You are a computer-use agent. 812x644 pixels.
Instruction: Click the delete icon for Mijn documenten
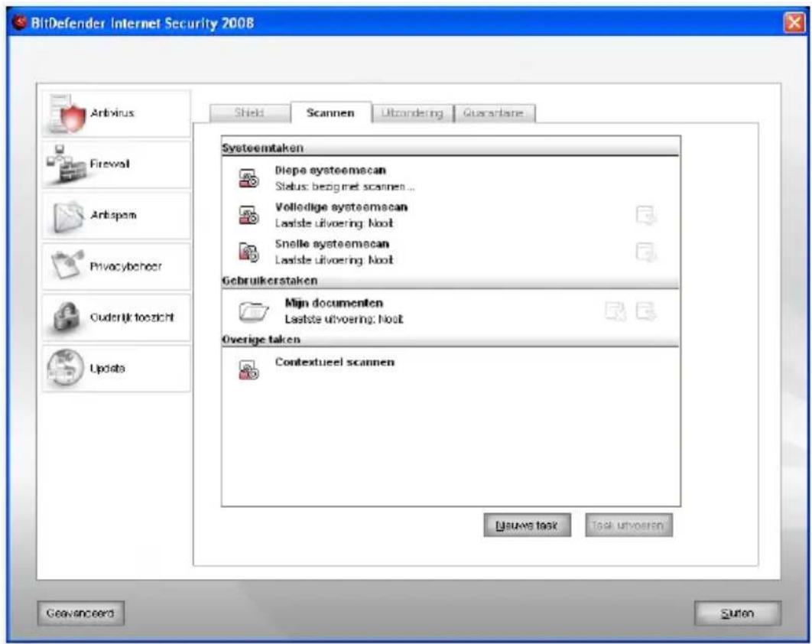point(615,311)
